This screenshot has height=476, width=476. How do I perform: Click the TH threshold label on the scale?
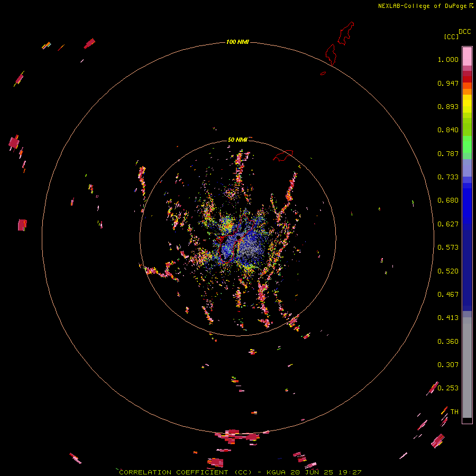pyautogui.click(x=454, y=412)
